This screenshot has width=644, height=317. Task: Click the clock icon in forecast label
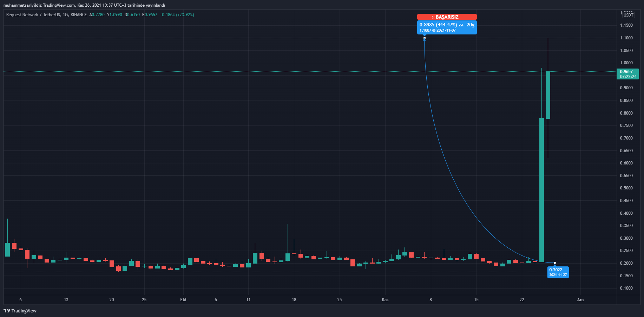pos(434,31)
